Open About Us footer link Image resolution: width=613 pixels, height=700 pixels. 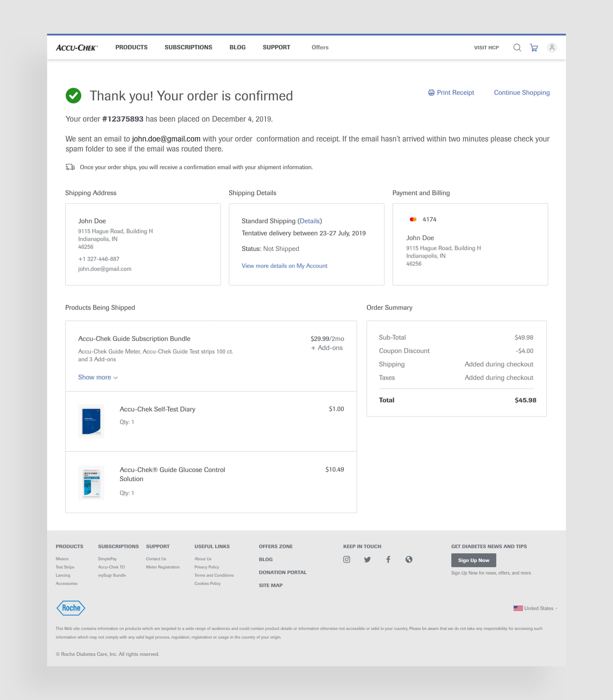click(x=203, y=559)
